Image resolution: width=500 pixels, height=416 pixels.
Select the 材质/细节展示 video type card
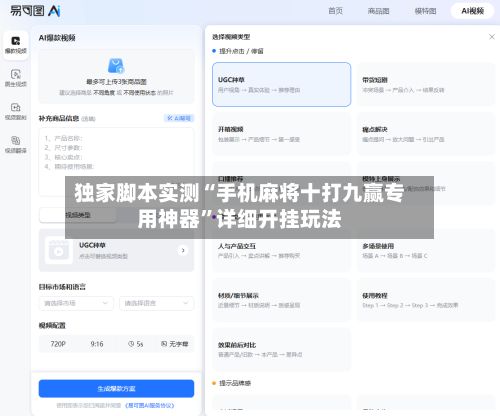[x=281, y=300]
